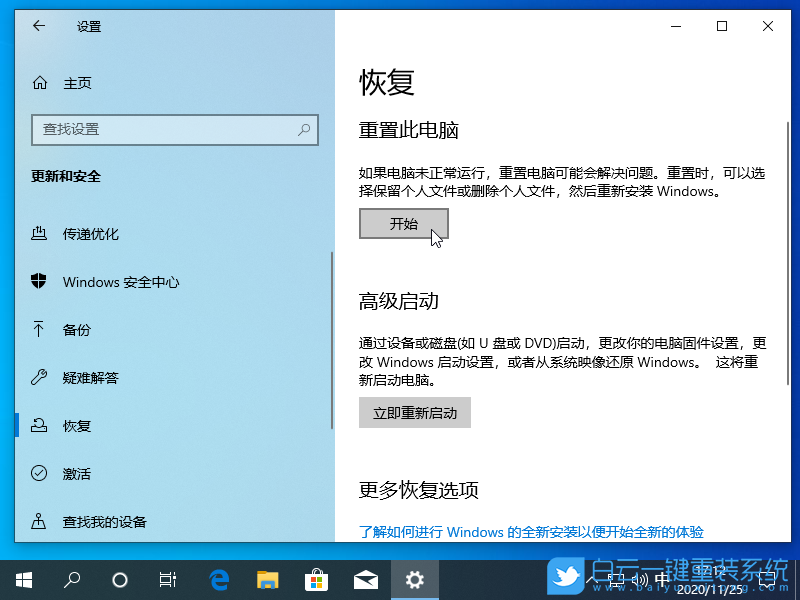This screenshot has width=800, height=600.
Task: Open the Mail app on taskbar
Action: point(365,578)
